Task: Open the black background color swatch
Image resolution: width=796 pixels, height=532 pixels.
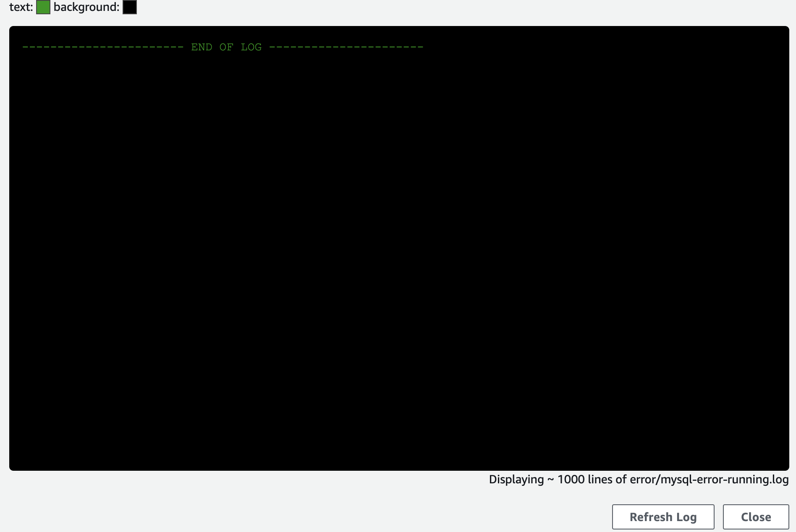Action: 130,7
